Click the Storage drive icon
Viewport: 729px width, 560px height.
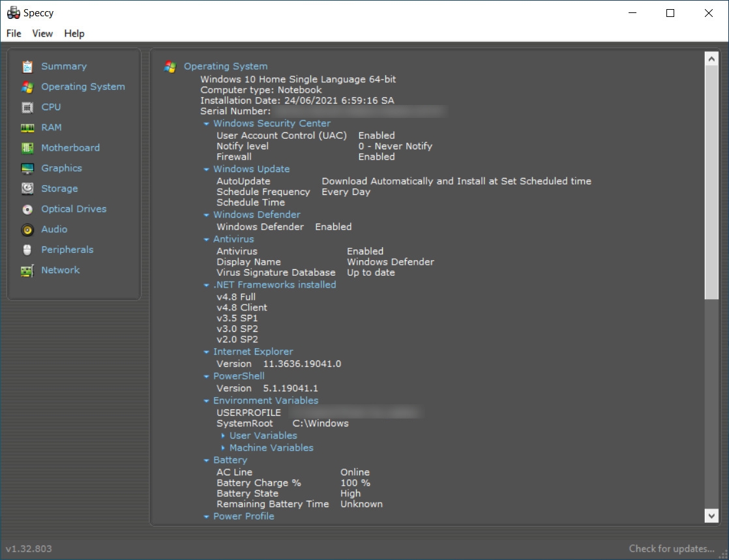tap(27, 188)
